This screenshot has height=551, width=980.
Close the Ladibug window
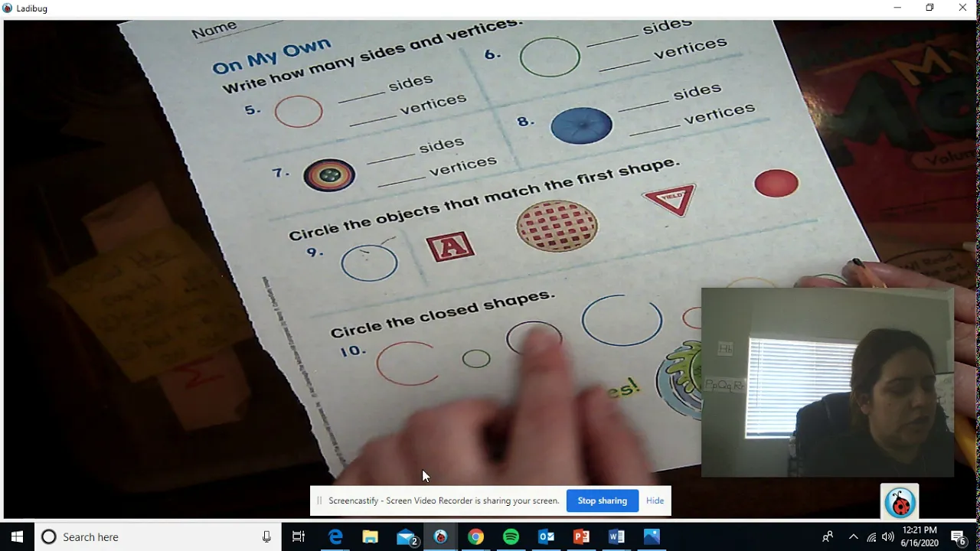962,8
